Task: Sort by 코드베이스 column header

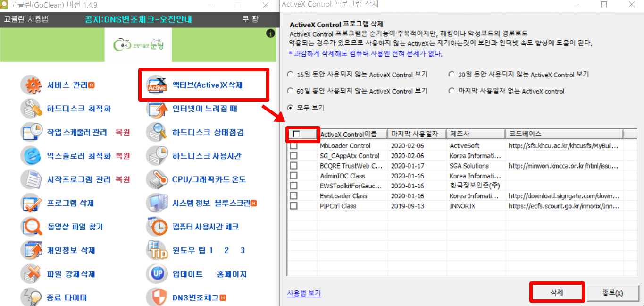Action: click(564, 134)
